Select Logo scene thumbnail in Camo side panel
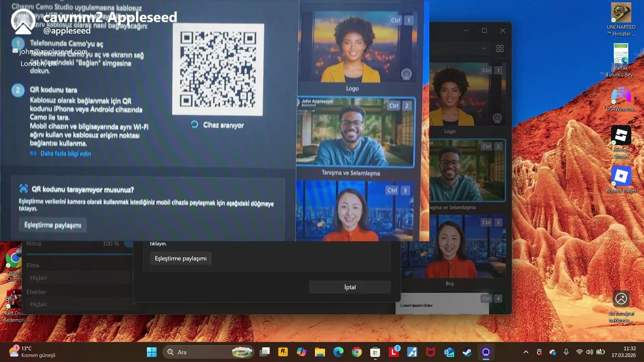Screen dimensions: 644x362 (x=467, y=94)
